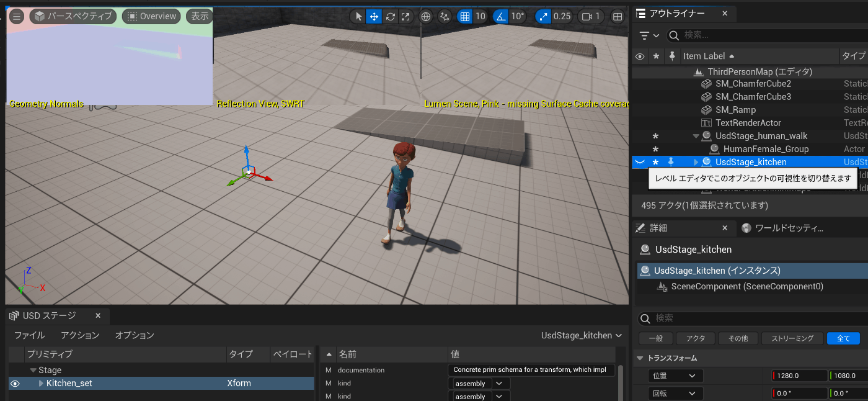Select TextRenderActor in Outliner
Viewport: 868px width, 401px height.
748,123
